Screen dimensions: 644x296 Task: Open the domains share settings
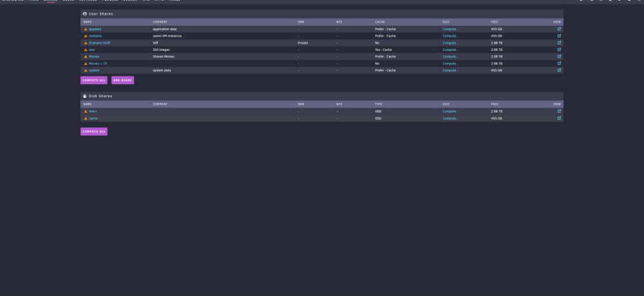[95, 36]
